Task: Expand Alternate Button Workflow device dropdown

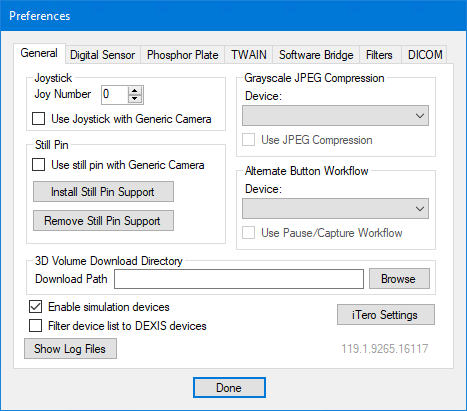Action: (335, 209)
